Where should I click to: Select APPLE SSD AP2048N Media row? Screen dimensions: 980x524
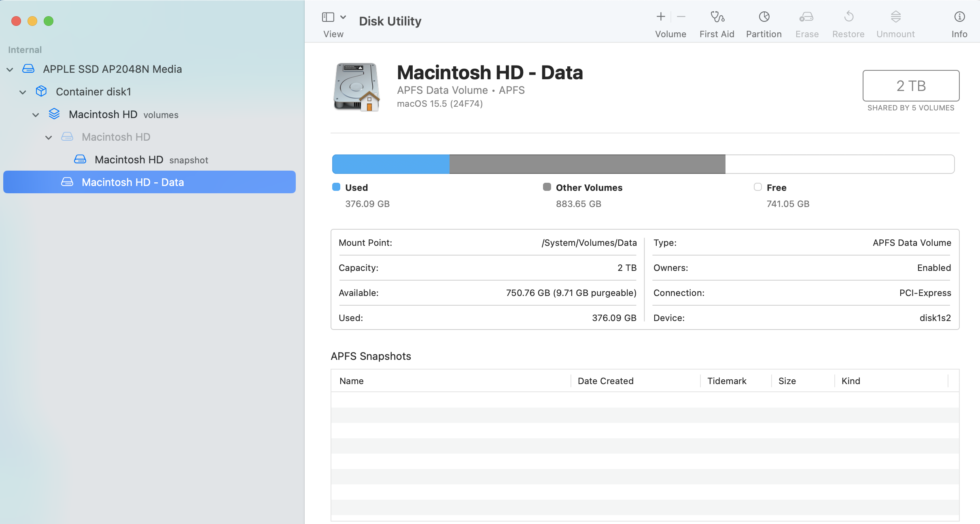point(149,69)
